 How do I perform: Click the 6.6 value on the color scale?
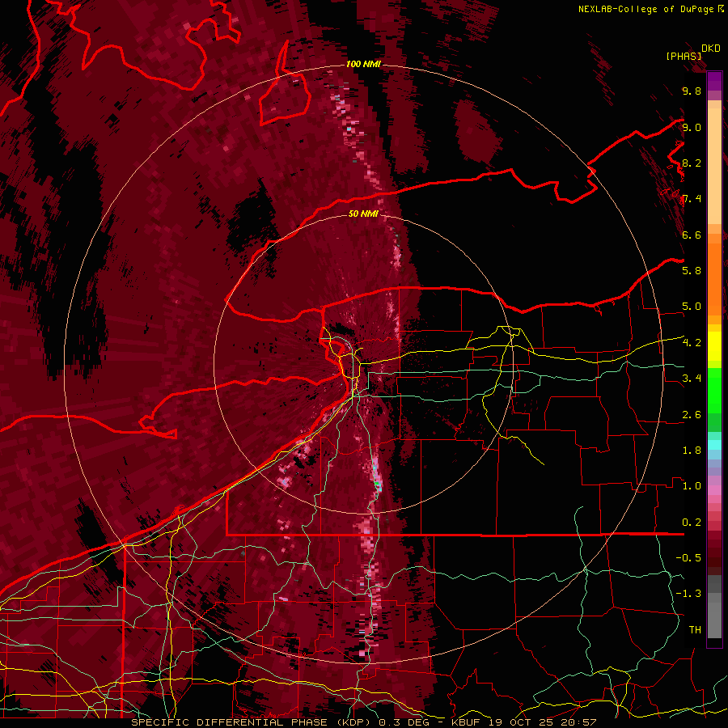tap(692, 235)
